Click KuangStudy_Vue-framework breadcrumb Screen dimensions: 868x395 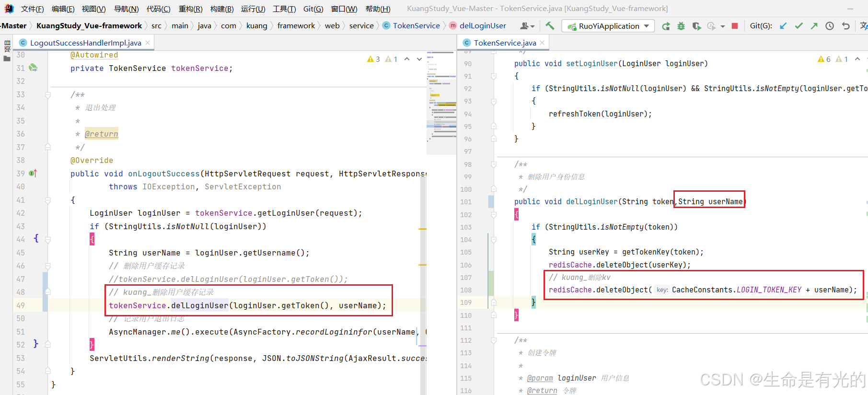(x=89, y=26)
